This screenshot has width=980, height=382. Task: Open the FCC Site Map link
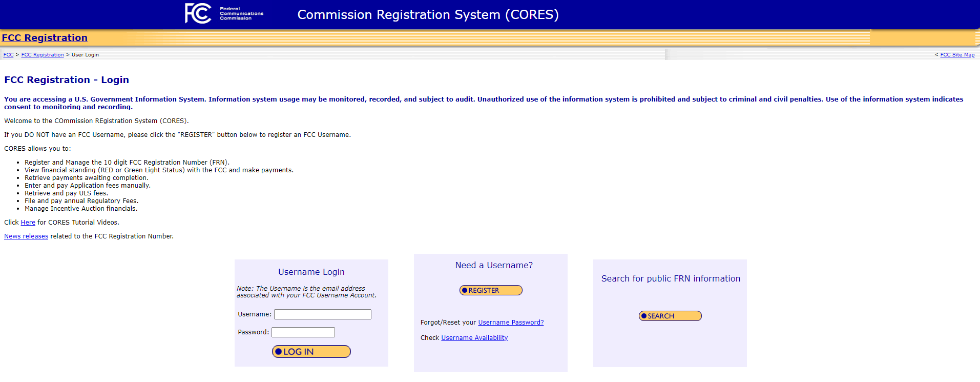click(957, 55)
